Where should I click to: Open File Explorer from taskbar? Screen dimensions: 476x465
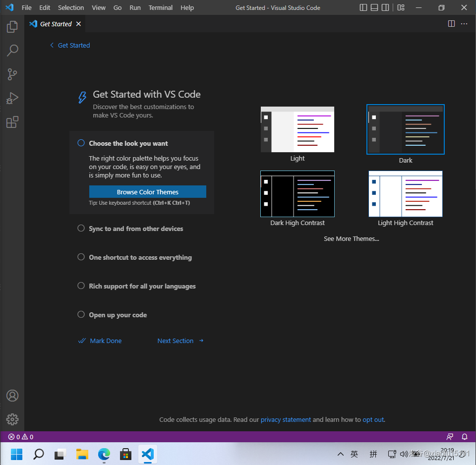click(x=82, y=454)
